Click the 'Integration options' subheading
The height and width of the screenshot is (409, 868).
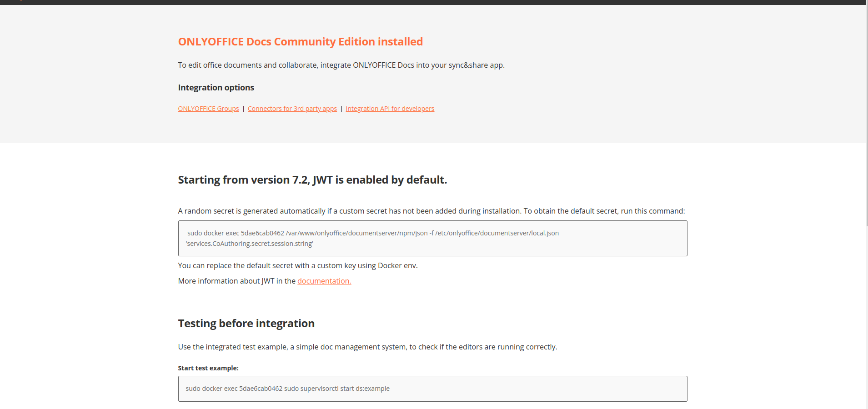216,87
